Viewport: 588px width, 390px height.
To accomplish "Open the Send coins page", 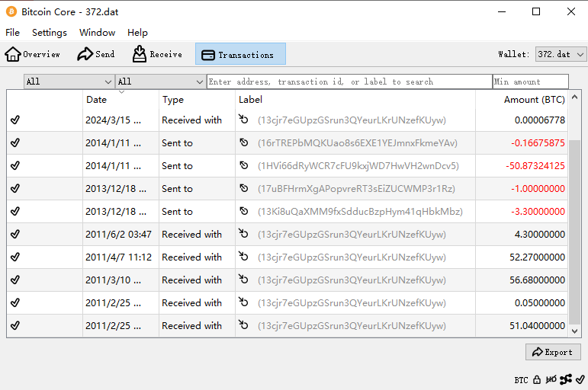I will 95,54.
